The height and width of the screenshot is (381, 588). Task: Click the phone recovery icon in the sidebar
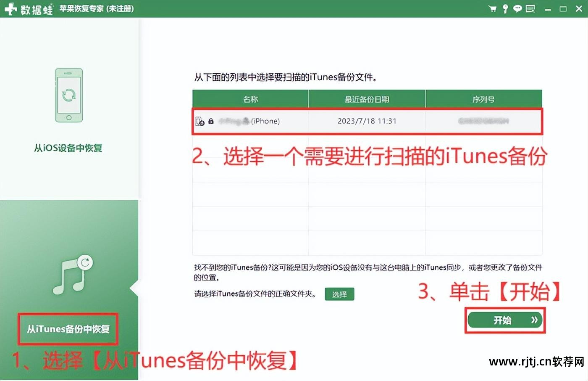click(69, 95)
